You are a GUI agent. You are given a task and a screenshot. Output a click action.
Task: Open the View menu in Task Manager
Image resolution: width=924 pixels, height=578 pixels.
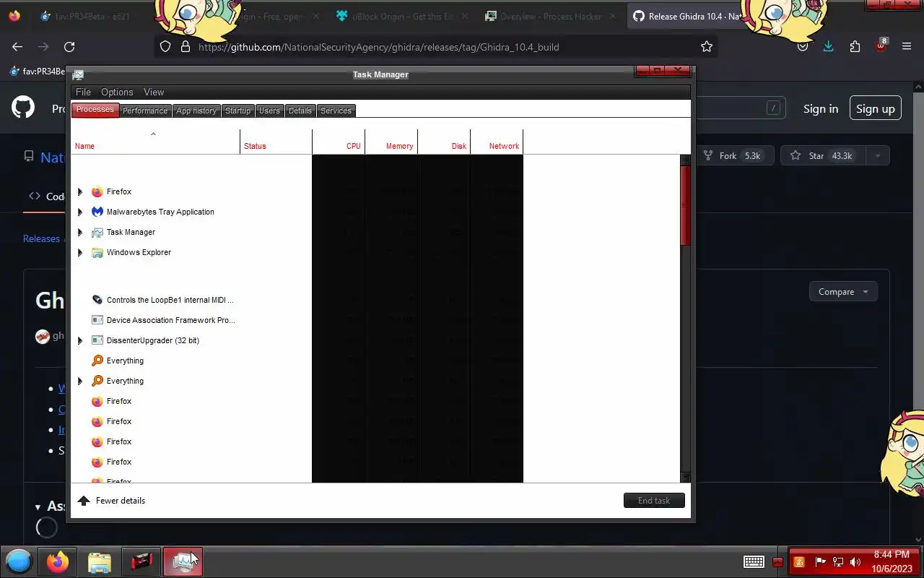pyautogui.click(x=154, y=92)
